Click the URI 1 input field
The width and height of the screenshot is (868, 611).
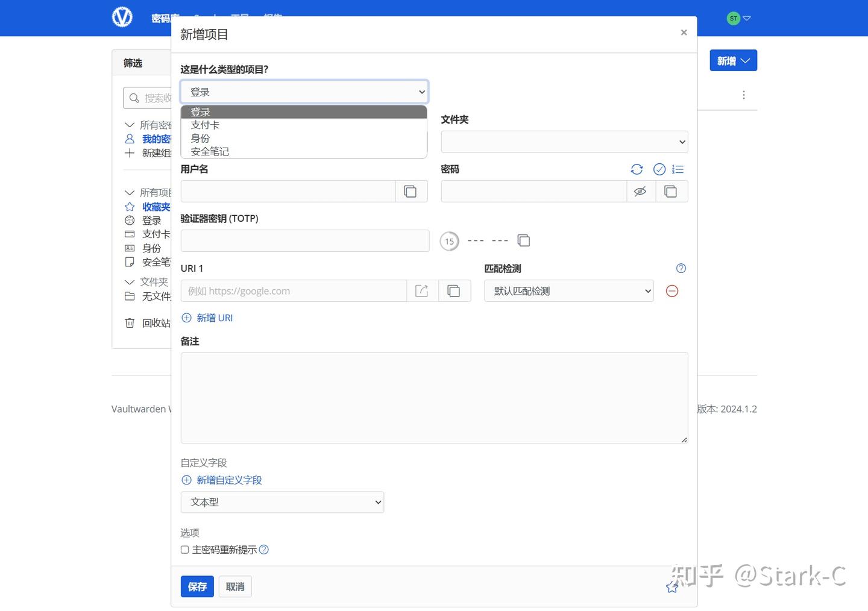[294, 291]
